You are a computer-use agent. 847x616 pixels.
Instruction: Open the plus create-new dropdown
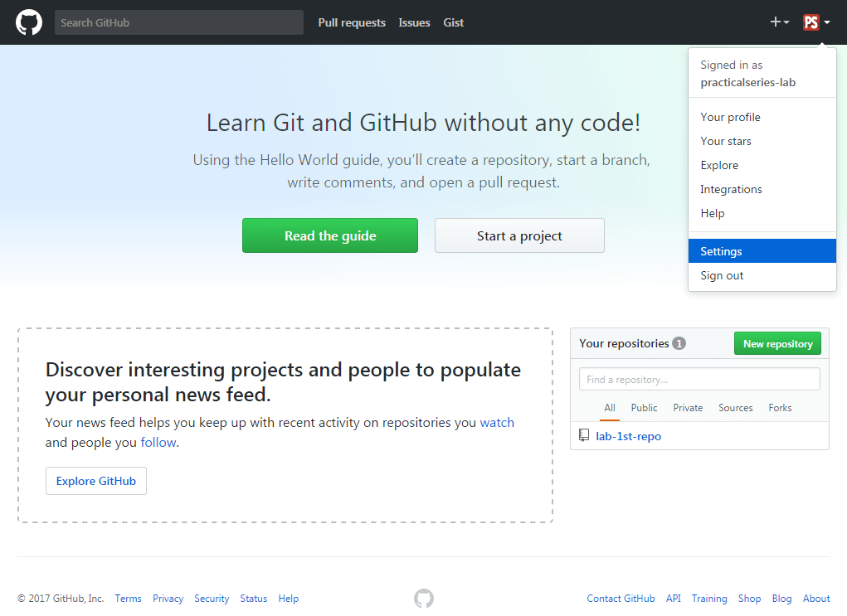click(780, 22)
